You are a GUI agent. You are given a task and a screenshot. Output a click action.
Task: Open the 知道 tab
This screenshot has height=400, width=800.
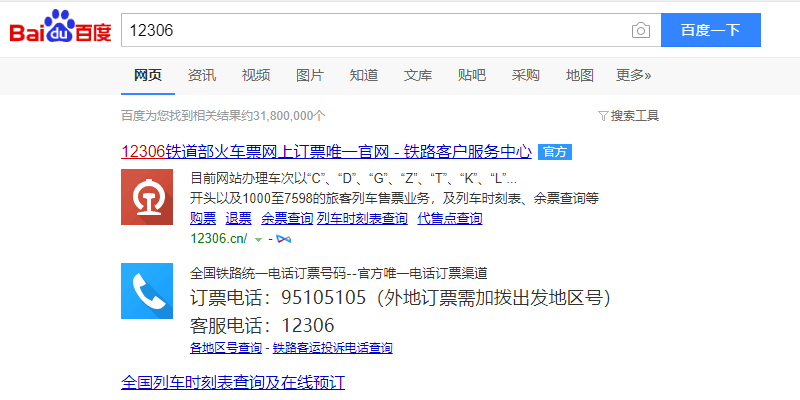[364, 76]
